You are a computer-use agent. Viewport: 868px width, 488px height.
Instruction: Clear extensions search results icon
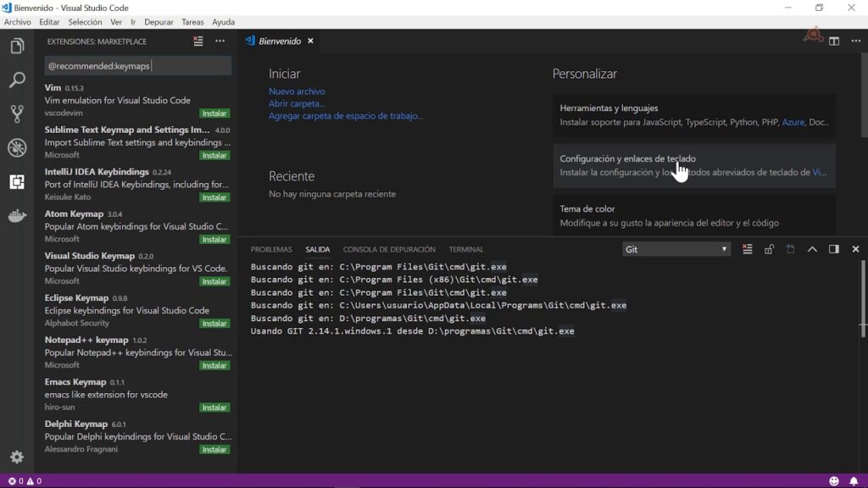(198, 41)
